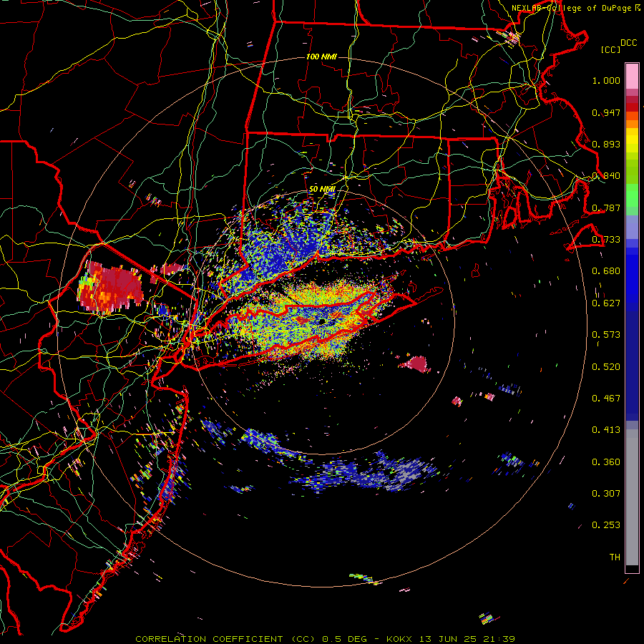Select the 0.467 scale value

point(606,399)
